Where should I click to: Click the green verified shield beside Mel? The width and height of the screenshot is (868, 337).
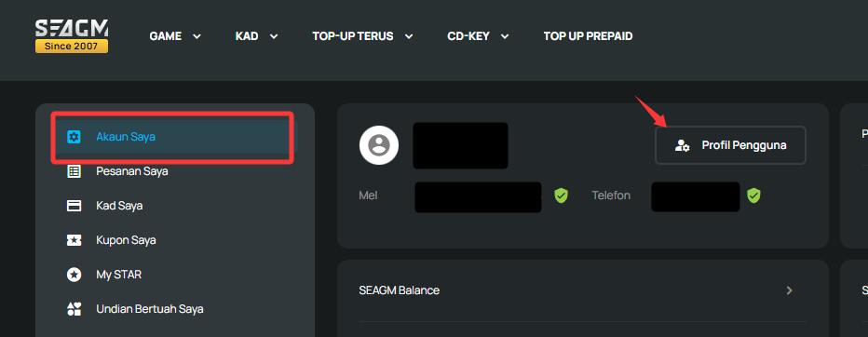coord(562,195)
